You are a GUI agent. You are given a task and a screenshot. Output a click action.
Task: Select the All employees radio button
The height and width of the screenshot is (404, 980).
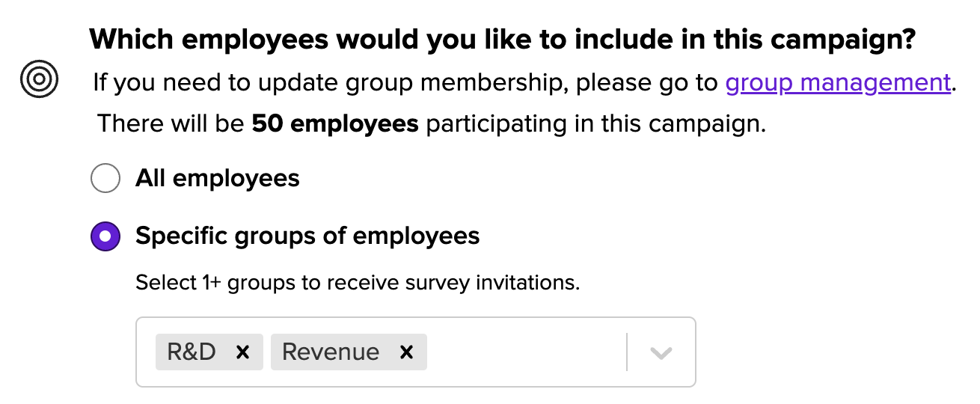coord(105,179)
